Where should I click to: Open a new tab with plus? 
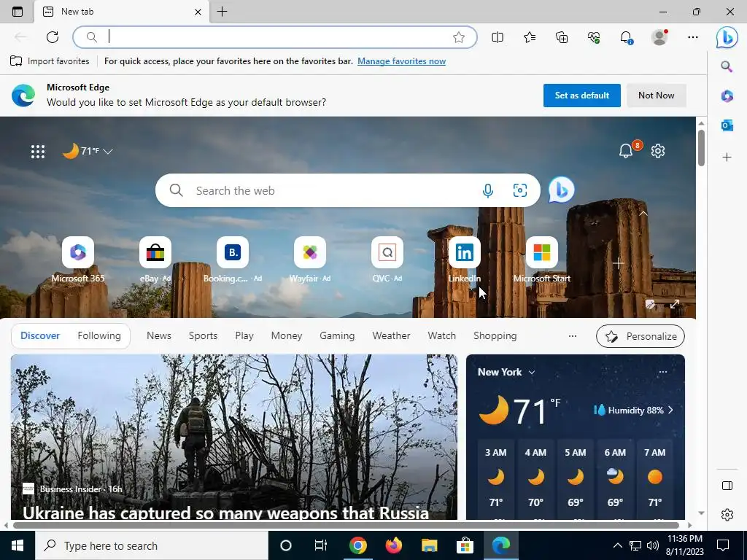tap(222, 12)
